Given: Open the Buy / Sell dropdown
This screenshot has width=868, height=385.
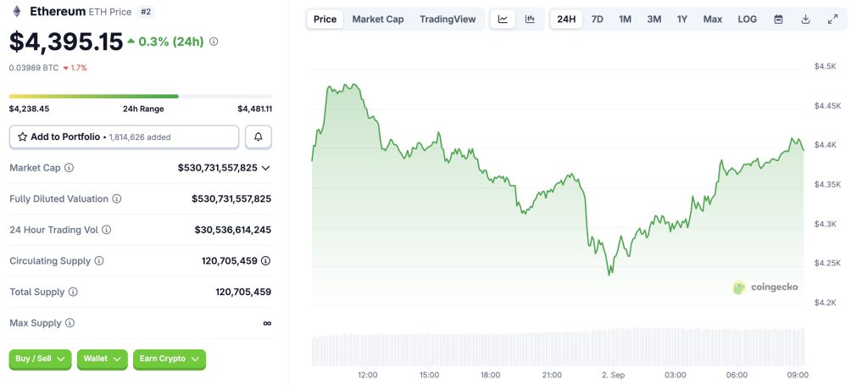Looking at the screenshot, I should (41, 359).
